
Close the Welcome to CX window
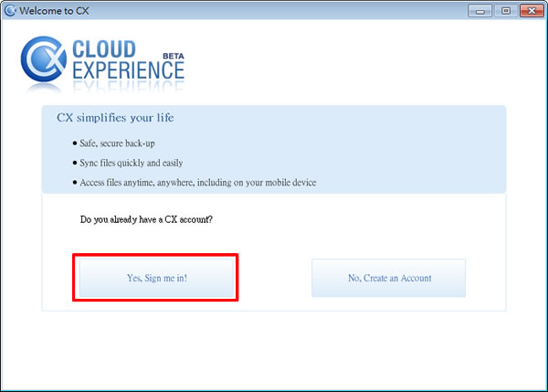(x=532, y=11)
